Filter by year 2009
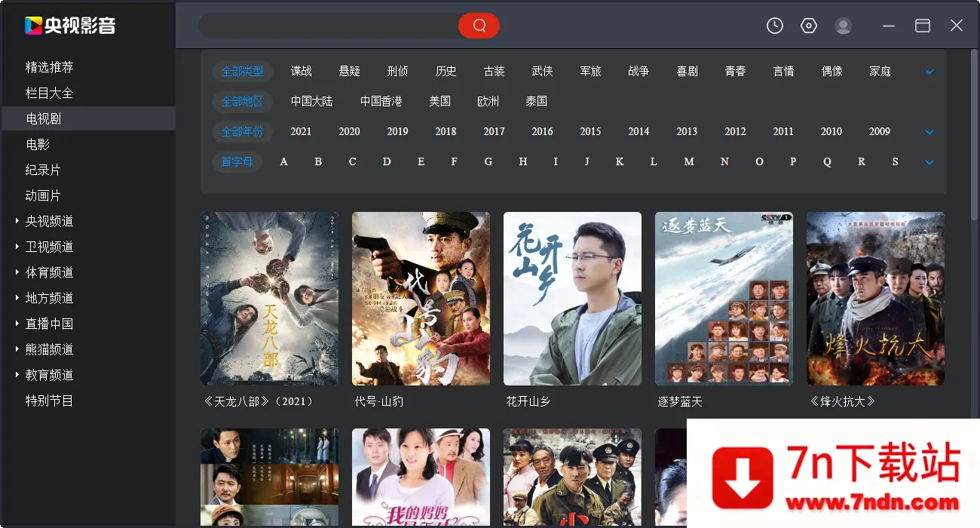980x528 pixels. tap(880, 131)
